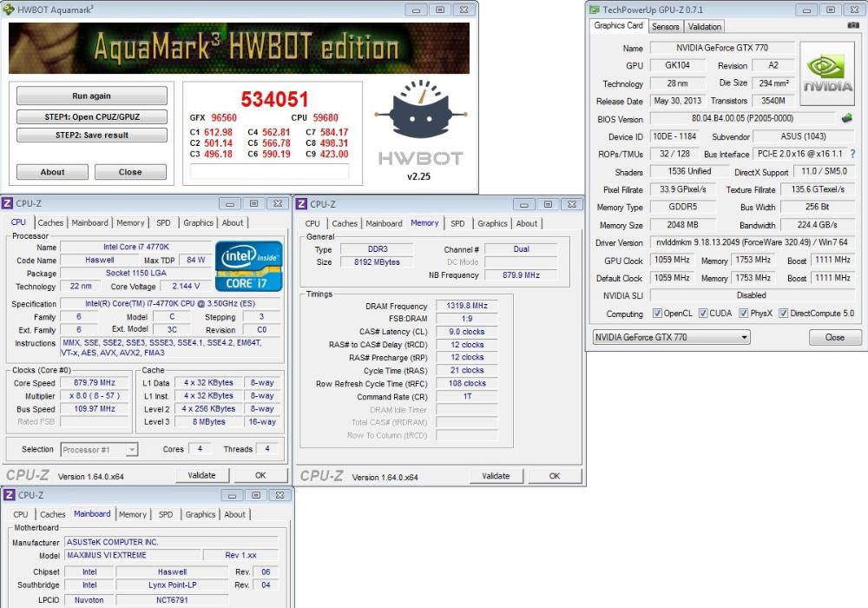Click manufacturer ASUSTeK COMPUTER INC.
Image resolution: width=868 pixels, height=608 pixels.
coord(171,542)
